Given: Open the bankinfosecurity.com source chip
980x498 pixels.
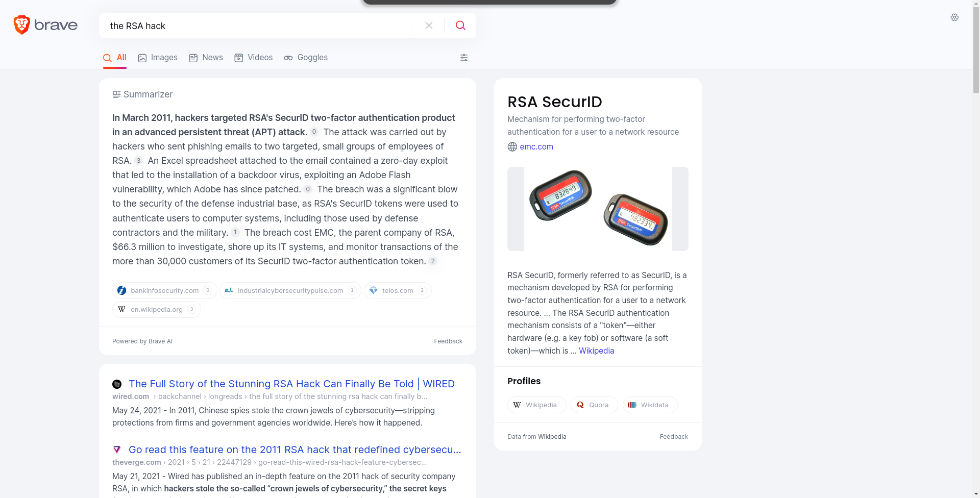Looking at the screenshot, I should 164,290.
